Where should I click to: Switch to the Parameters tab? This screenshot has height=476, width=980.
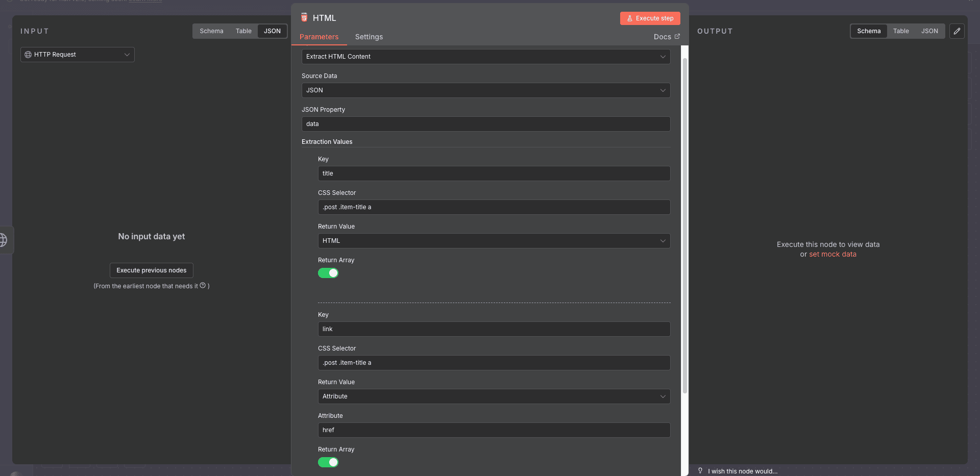pos(319,37)
